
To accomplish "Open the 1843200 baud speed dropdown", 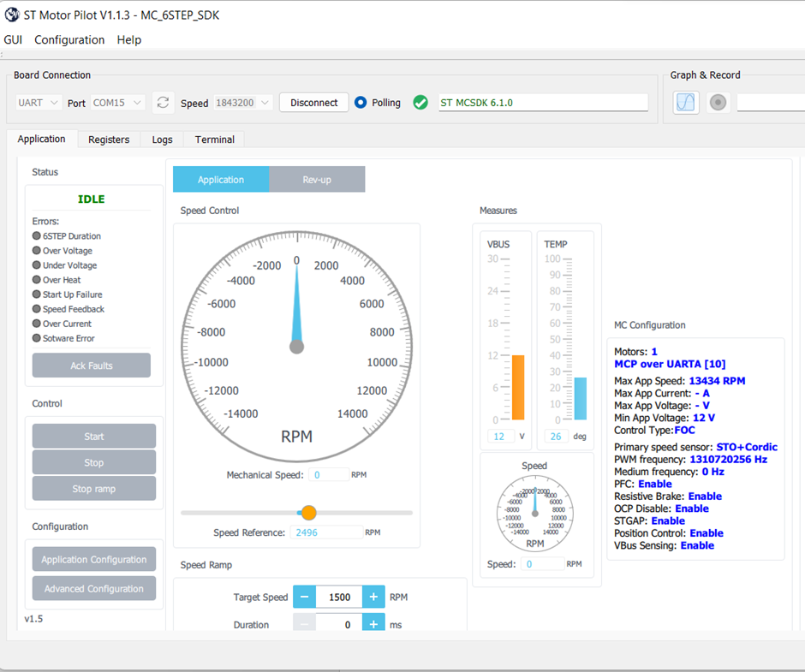I will pos(243,103).
